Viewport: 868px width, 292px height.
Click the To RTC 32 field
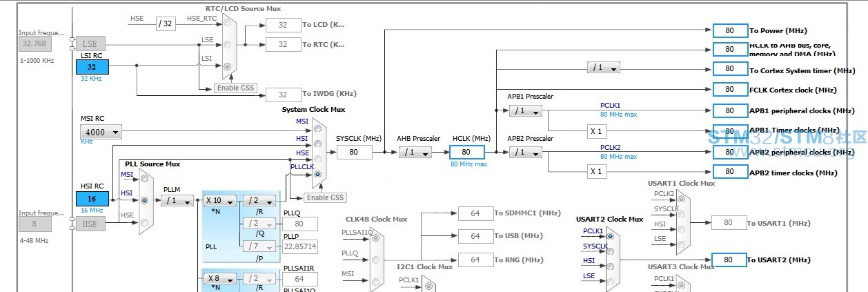click(283, 44)
